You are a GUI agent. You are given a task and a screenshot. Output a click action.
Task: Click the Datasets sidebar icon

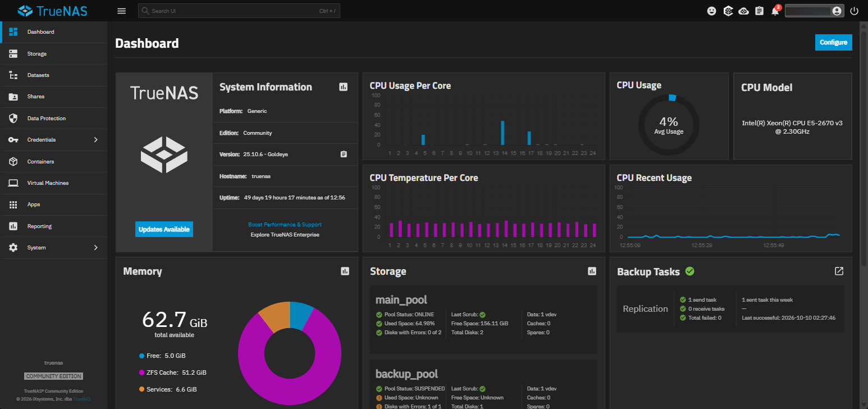[x=13, y=75]
